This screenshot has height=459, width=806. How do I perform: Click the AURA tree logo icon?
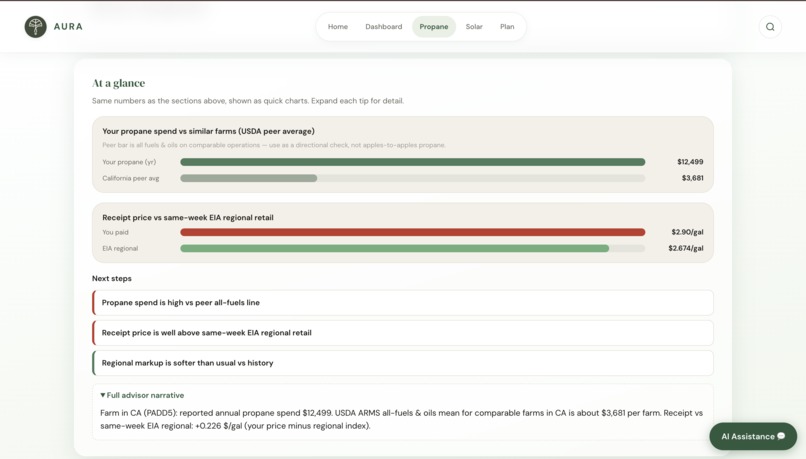click(35, 27)
